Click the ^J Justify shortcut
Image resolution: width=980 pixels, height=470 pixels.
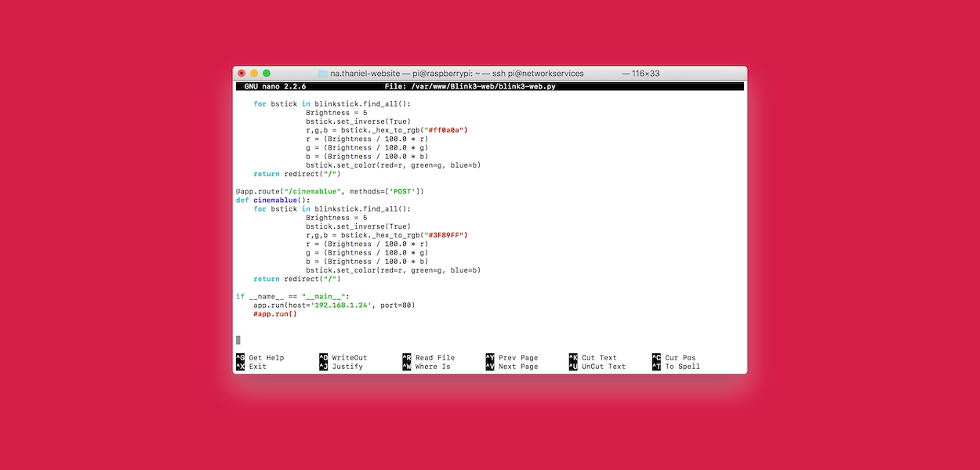tap(341, 367)
